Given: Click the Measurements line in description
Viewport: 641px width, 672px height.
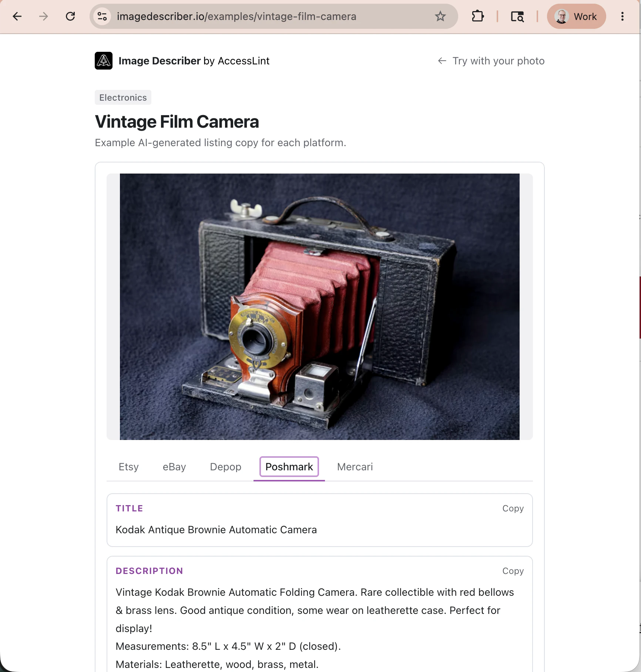Looking at the screenshot, I should coord(228,646).
